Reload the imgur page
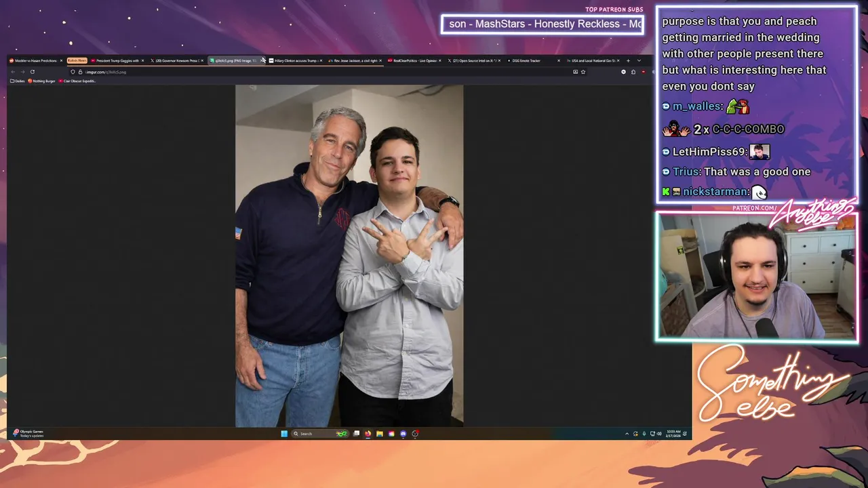This screenshot has width=868, height=488. tap(32, 72)
